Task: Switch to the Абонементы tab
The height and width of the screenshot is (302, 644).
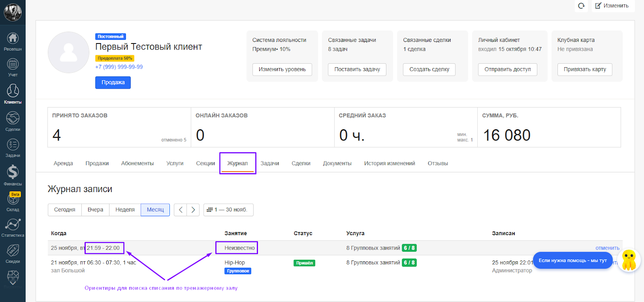Action: coord(137,163)
